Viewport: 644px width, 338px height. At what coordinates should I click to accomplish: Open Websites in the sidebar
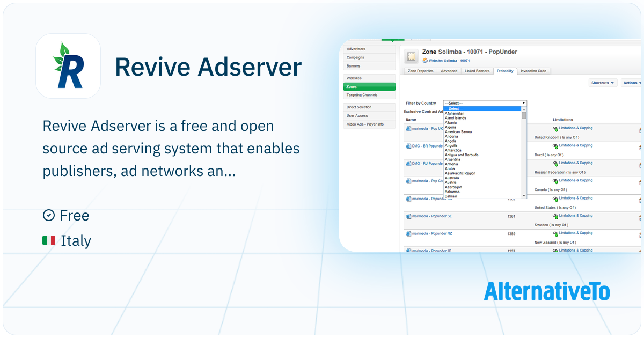(369, 78)
